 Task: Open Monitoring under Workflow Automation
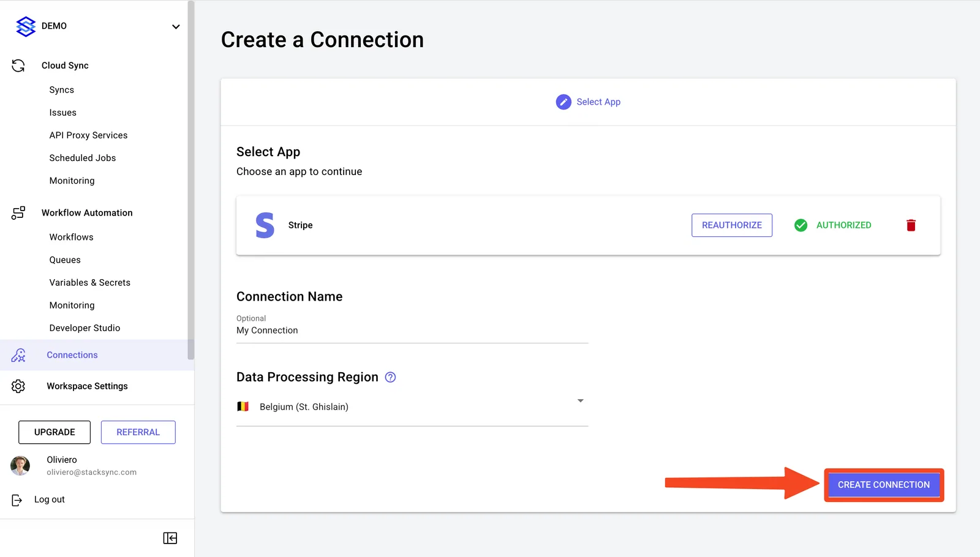click(72, 305)
